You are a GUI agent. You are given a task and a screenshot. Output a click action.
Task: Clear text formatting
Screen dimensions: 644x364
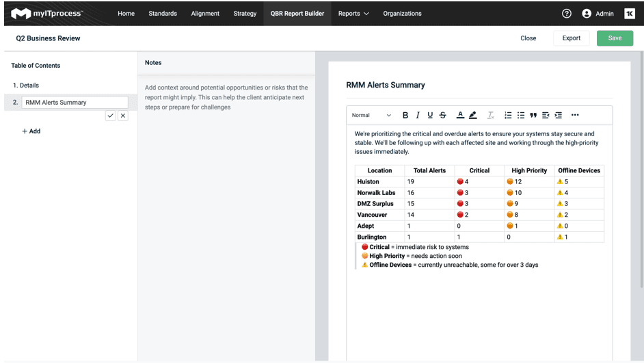point(490,116)
